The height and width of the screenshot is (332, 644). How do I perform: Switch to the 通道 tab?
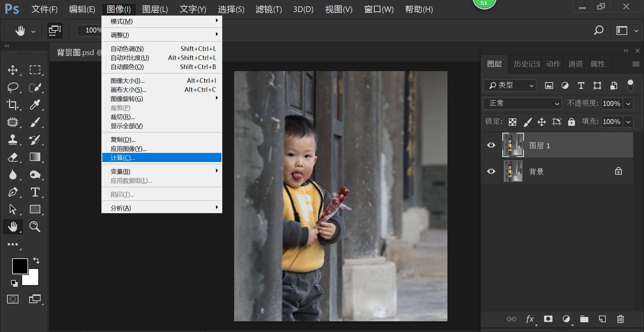(x=575, y=64)
